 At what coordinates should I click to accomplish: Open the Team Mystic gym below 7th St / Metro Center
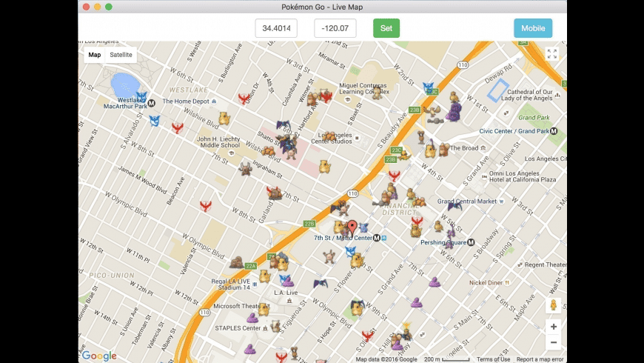click(350, 251)
